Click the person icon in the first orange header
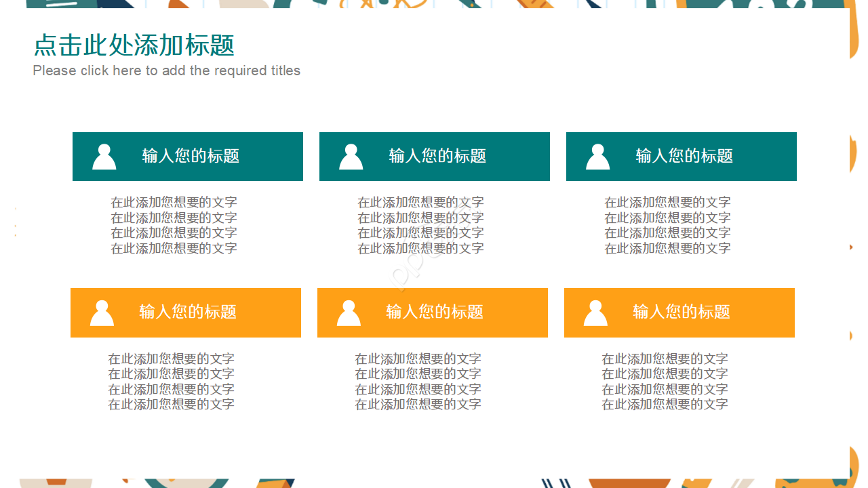This screenshot has width=868, height=488. click(x=102, y=312)
